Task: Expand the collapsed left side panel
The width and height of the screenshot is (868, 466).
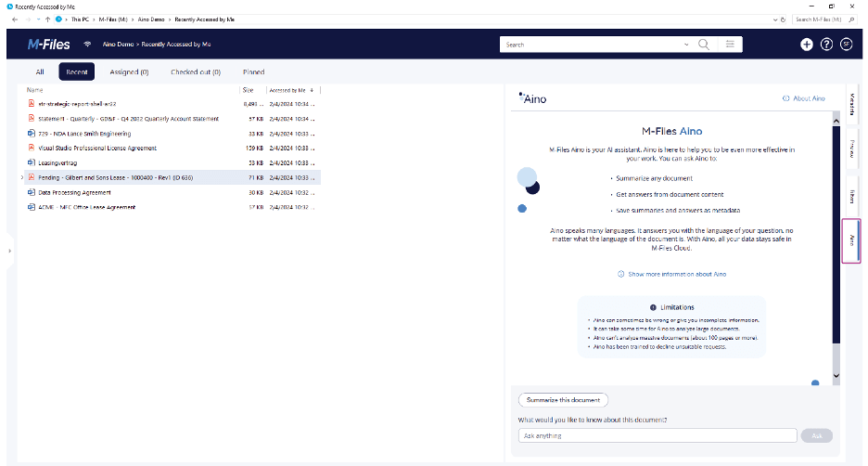Action: coord(8,251)
